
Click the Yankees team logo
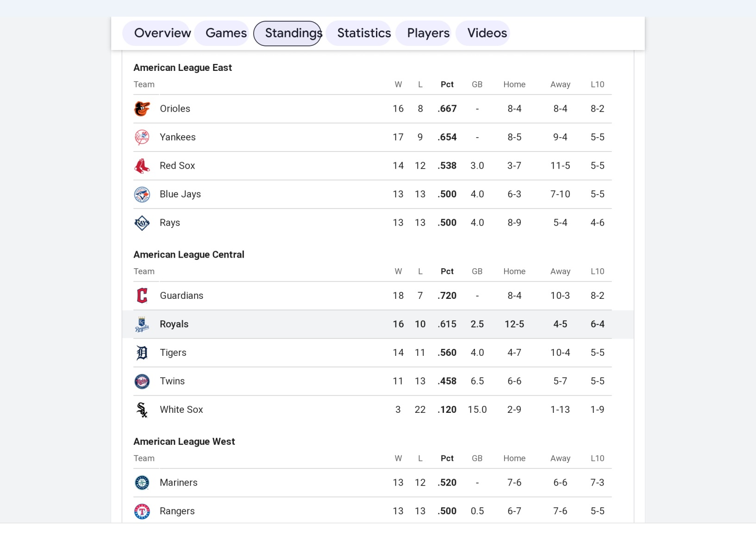tap(142, 138)
